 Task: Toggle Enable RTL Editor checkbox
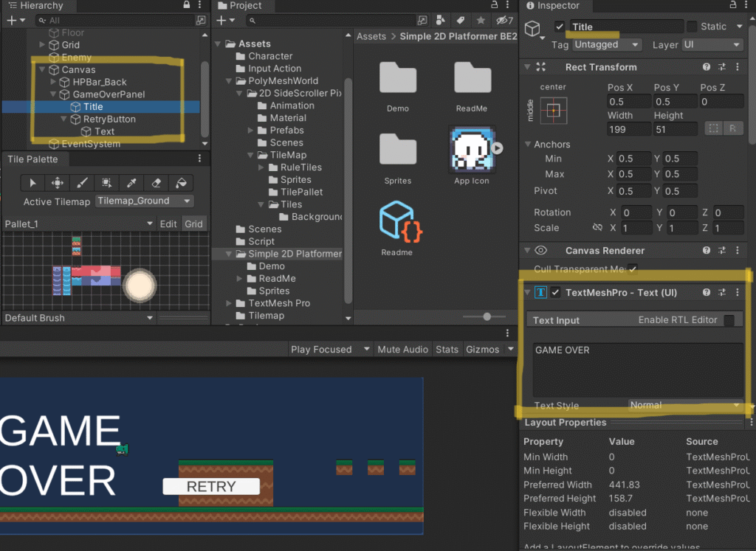(x=729, y=320)
